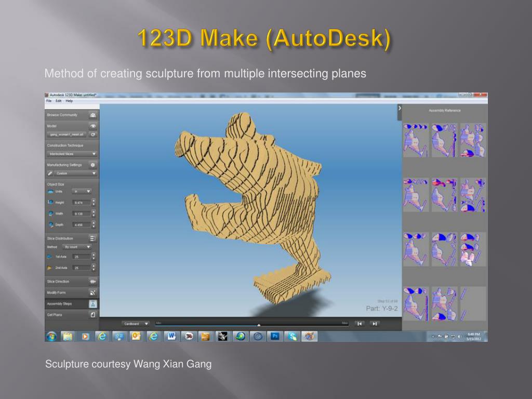Select the last assembly sheet with single strips
The image size is (532, 399).
click(x=473, y=303)
